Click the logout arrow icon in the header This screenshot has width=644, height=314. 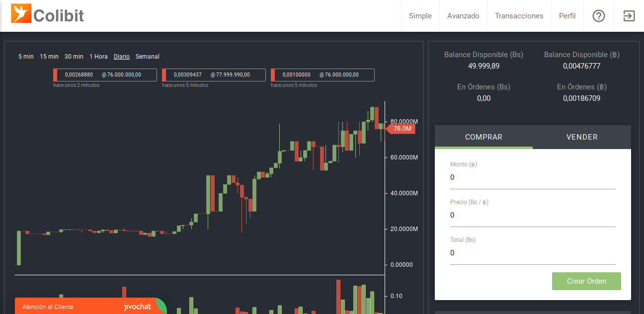[628, 16]
